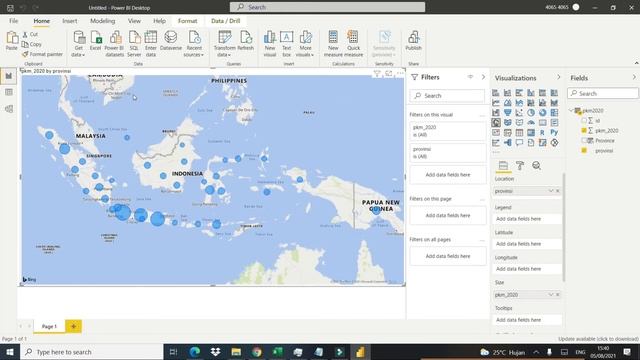Viewport: 640px width, 360px height.
Task: Choose the Gauge visualization
Action: 531,122
